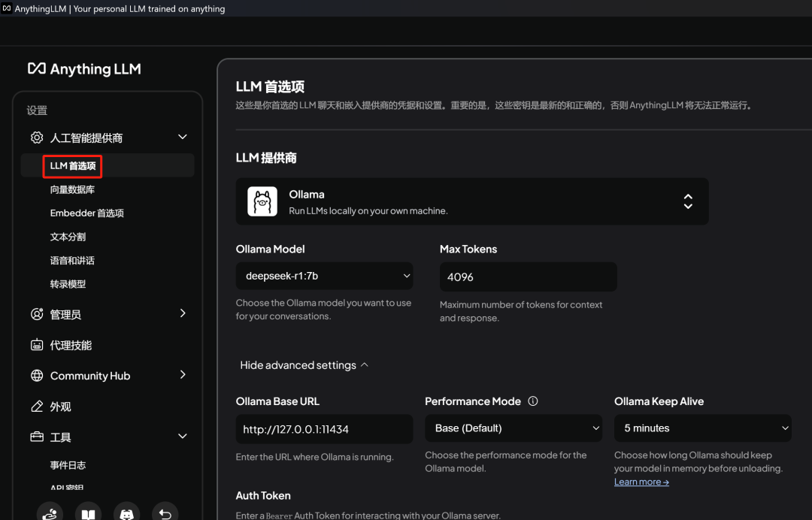Click the 外观 pencil icon
The height and width of the screenshot is (520, 812).
pos(37,407)
